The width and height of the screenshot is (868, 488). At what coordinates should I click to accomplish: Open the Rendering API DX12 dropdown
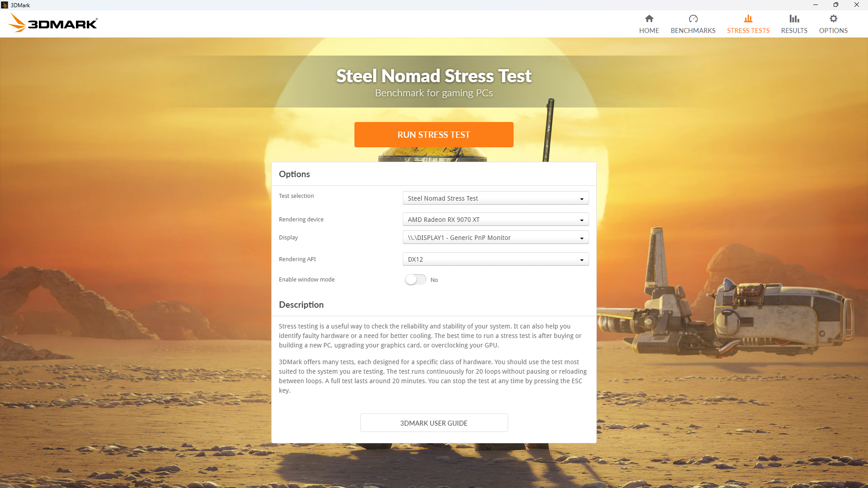coord(495,259)
